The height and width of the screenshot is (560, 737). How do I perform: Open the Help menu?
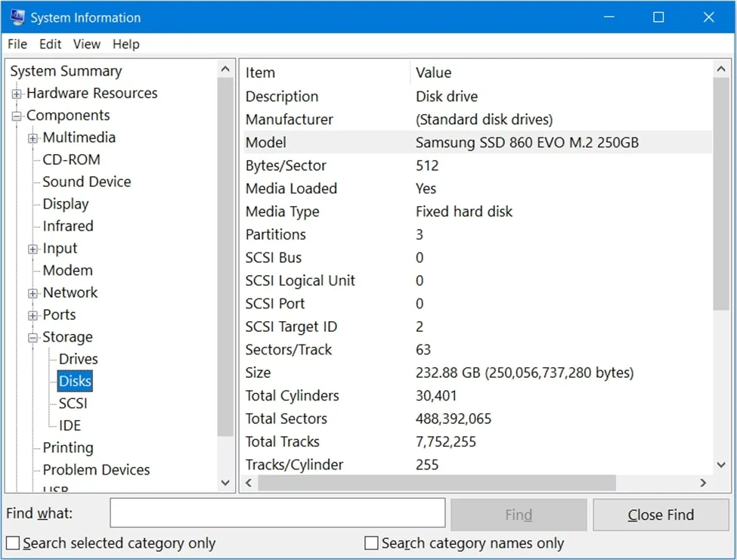click(x=126, y=44)
